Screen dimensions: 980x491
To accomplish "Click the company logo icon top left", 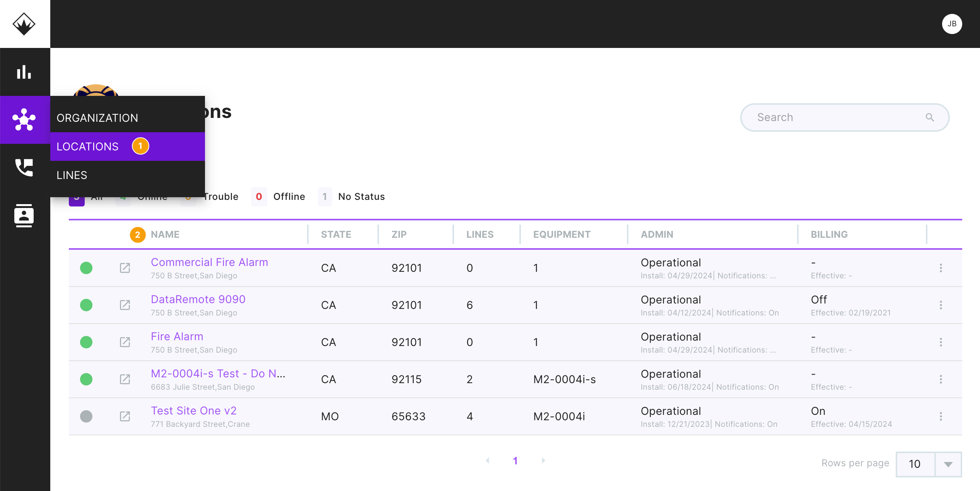I will point(24,24).
